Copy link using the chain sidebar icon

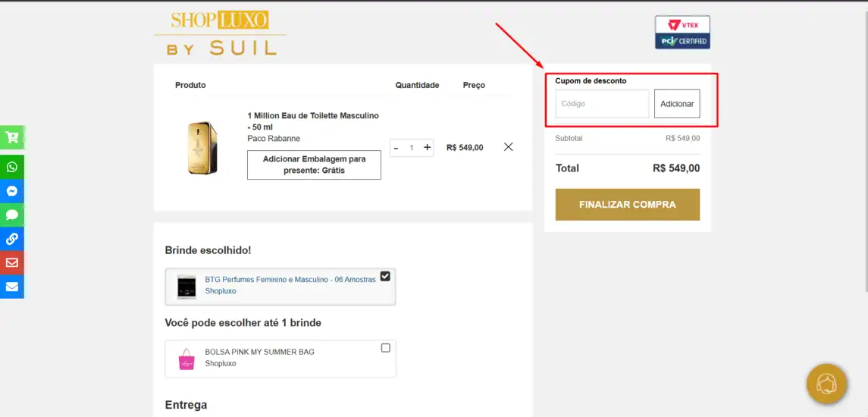[12, 239]
